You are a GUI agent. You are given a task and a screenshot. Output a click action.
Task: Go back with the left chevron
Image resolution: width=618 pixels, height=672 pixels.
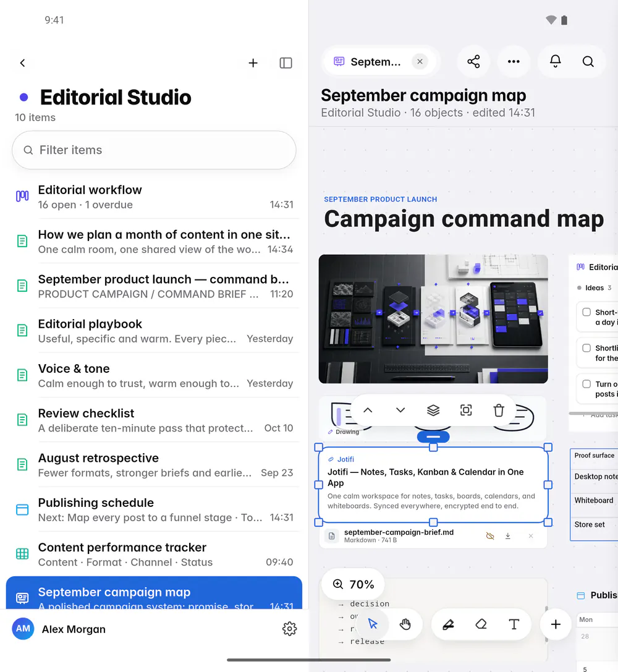23,63
